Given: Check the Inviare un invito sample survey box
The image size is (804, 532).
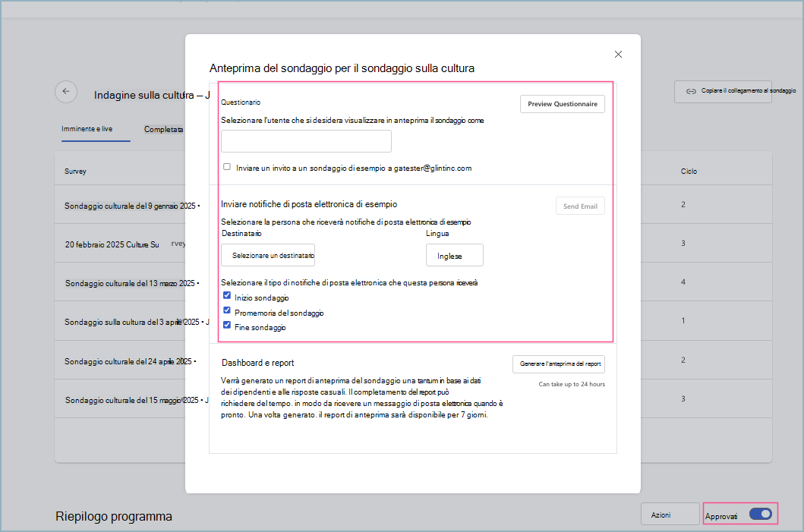Looking at the screenshot, I should [227, 166].
